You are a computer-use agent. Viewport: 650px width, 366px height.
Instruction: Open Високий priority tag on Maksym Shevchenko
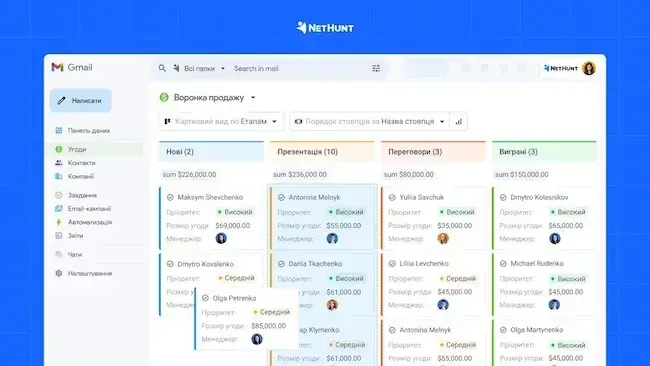tap(235, 212)
